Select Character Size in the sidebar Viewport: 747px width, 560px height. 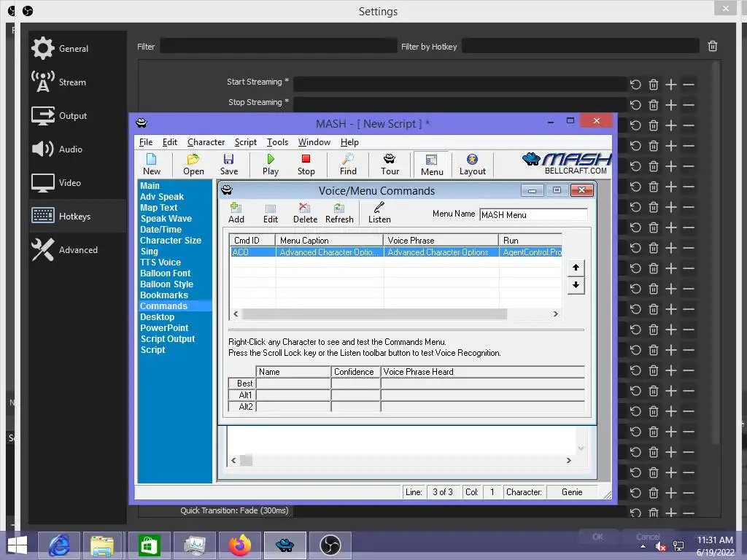click(171, 241)
